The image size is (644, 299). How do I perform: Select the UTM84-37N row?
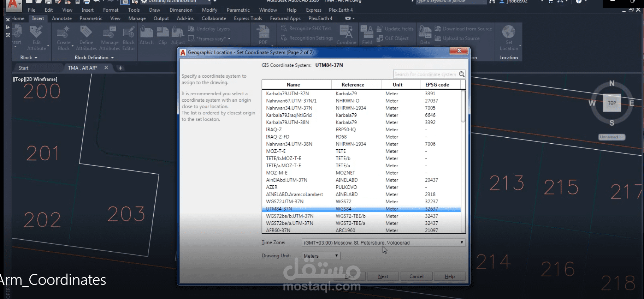pos(361,209)
